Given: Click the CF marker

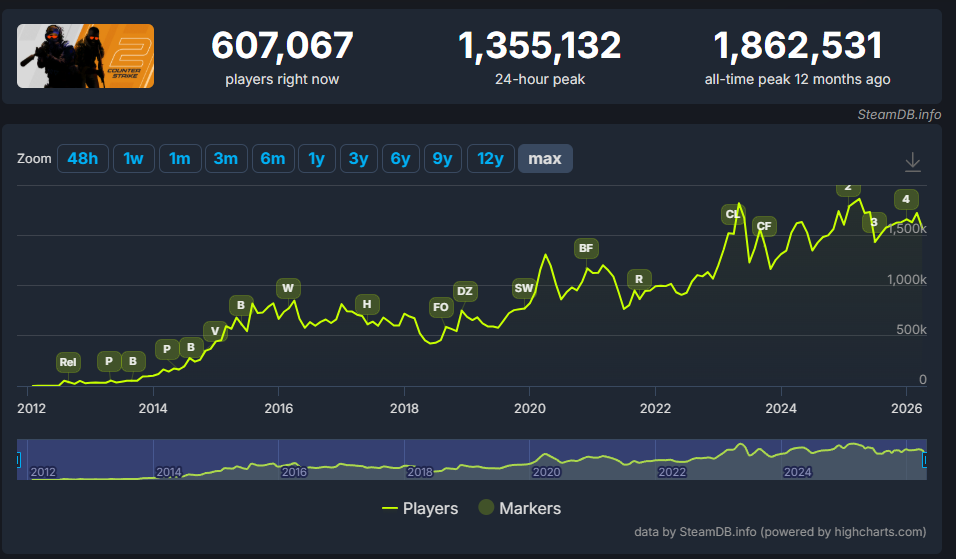Looking at the screenshot, I should click(x=764, y=226).
